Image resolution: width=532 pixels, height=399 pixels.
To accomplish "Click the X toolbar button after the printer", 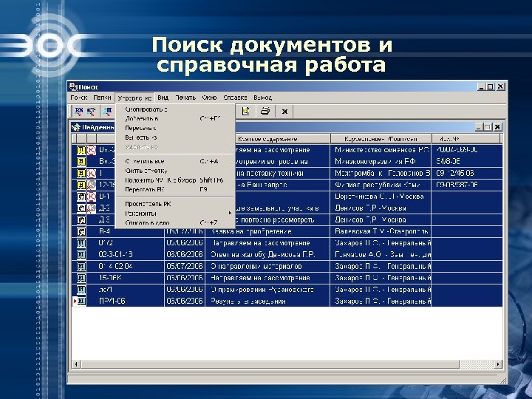I will tap(285, 112).
